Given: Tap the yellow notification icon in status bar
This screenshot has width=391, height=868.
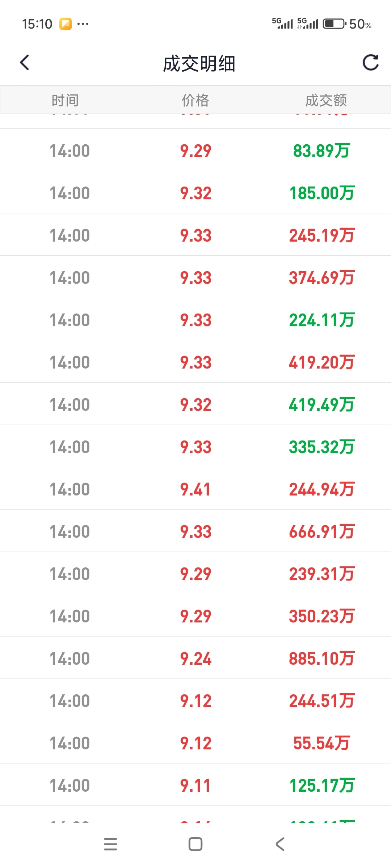Looking at the screenshot, I should click(x=66, y=24).
